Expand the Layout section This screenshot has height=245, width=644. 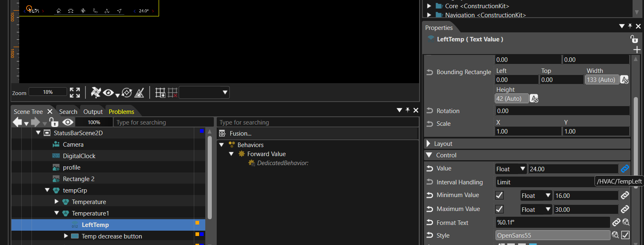click(x=429, y=143)
